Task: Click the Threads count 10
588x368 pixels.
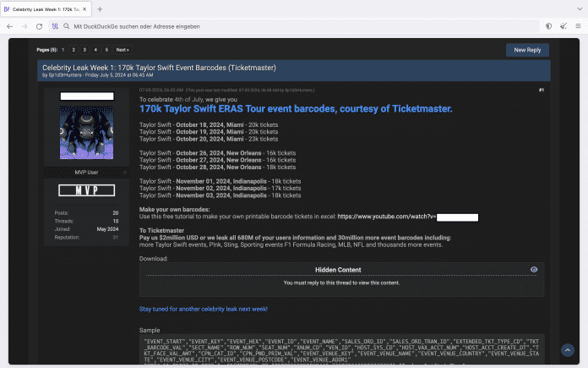Action: [x=116, y=221]
